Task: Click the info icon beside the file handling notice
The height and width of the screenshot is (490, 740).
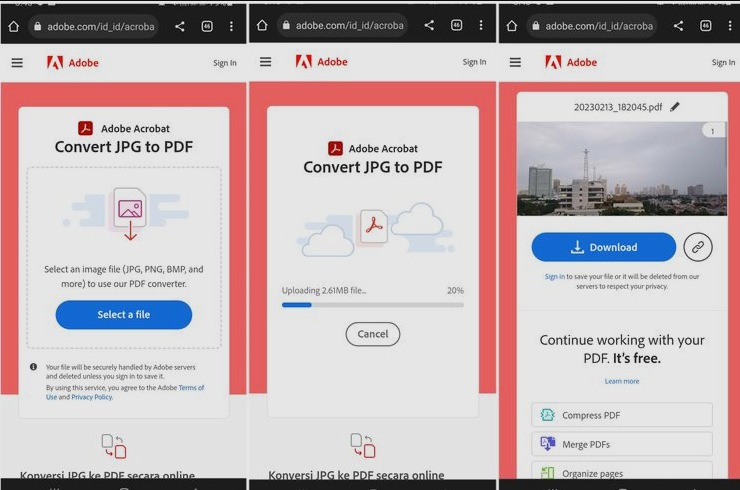Action: [x=34, y=367]
